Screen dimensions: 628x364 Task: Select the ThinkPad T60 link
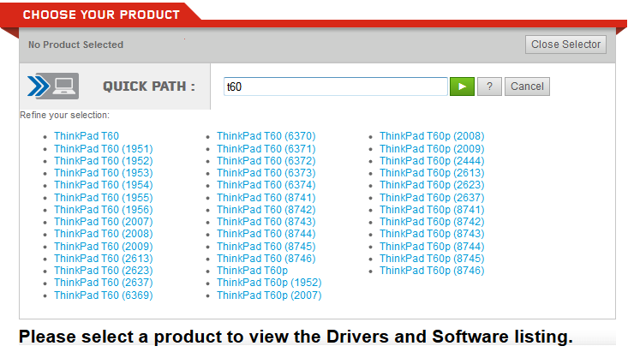click(x=87, y=136)
